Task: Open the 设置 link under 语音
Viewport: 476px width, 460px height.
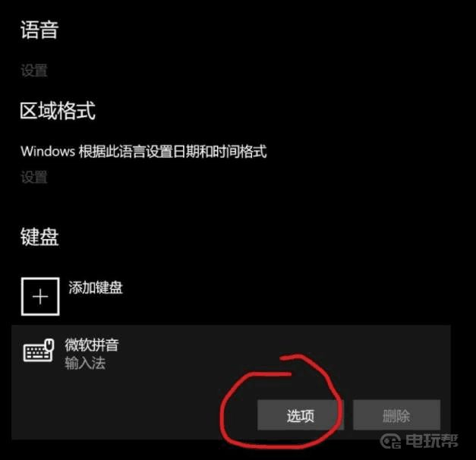Action: [x=34, y=71]
